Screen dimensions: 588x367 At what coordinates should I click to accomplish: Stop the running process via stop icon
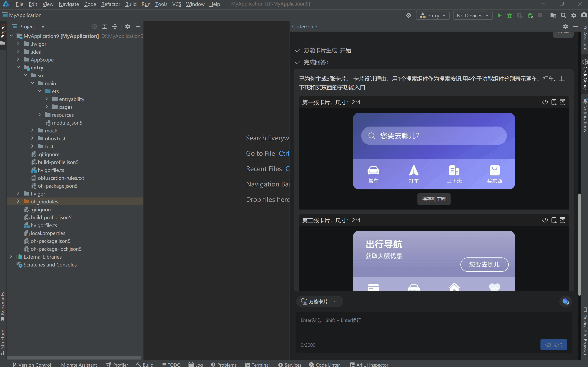540,15
